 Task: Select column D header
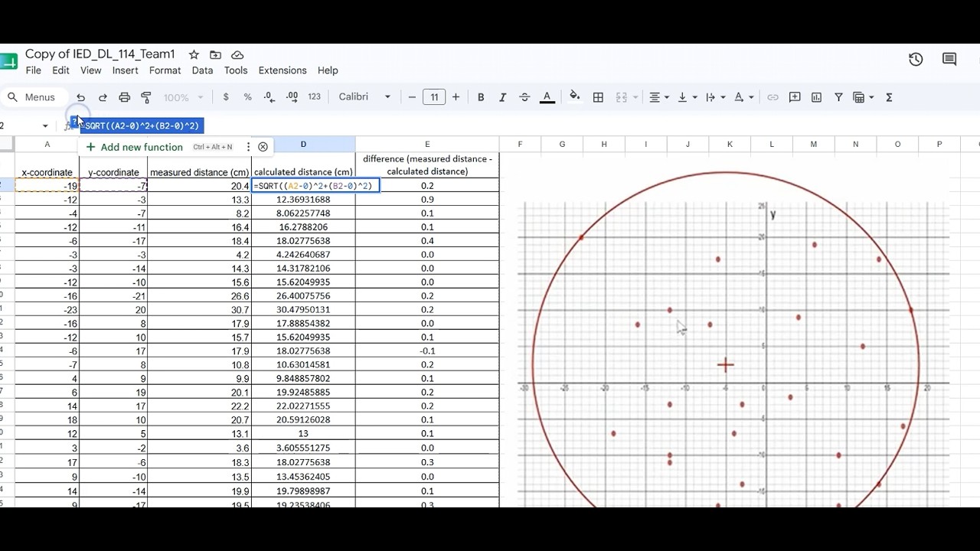pos(303,144)
